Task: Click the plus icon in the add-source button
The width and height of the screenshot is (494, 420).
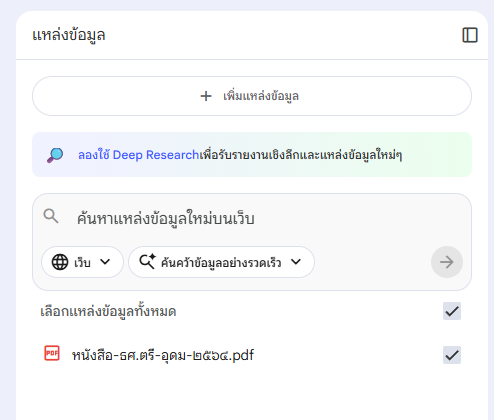Action: click(x=206, y=96)
